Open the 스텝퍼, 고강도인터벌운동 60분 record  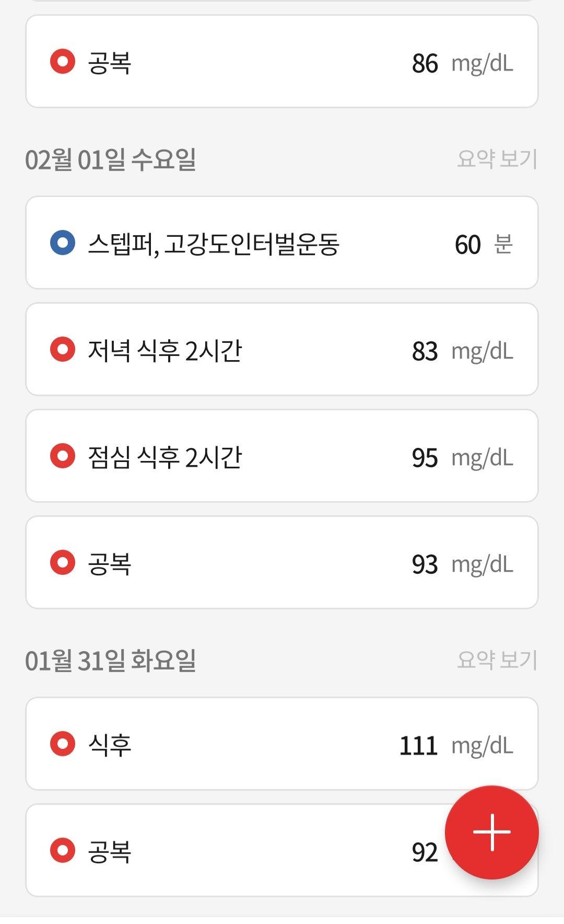coord(282,243)
